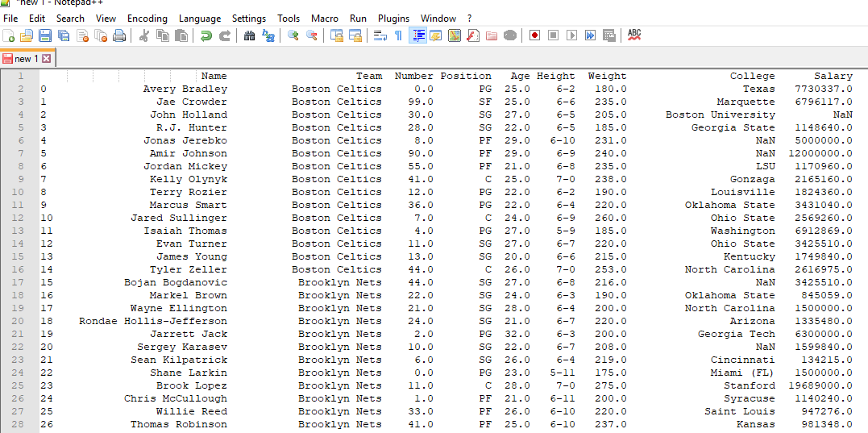Open Find with the binoculars icon
This screenshot has height=433, width=868.
pos(250,36)
